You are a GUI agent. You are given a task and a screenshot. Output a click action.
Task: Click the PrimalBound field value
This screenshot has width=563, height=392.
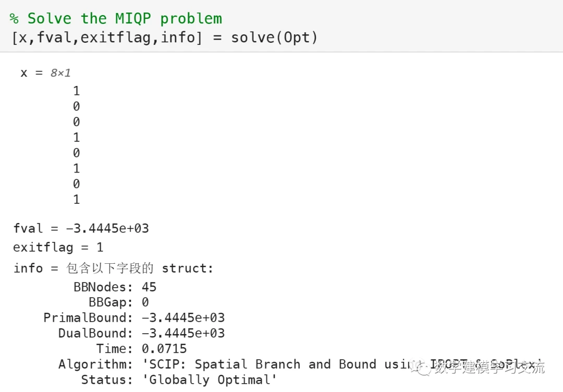(183, 318)
